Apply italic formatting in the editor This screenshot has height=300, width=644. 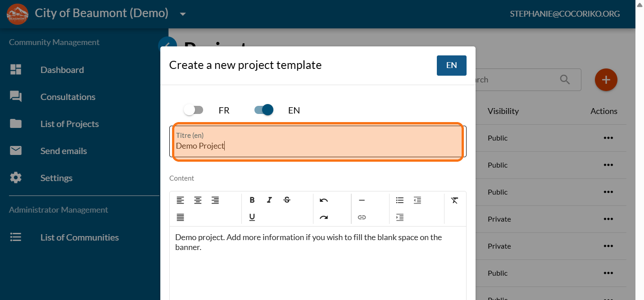pos(269,200)
